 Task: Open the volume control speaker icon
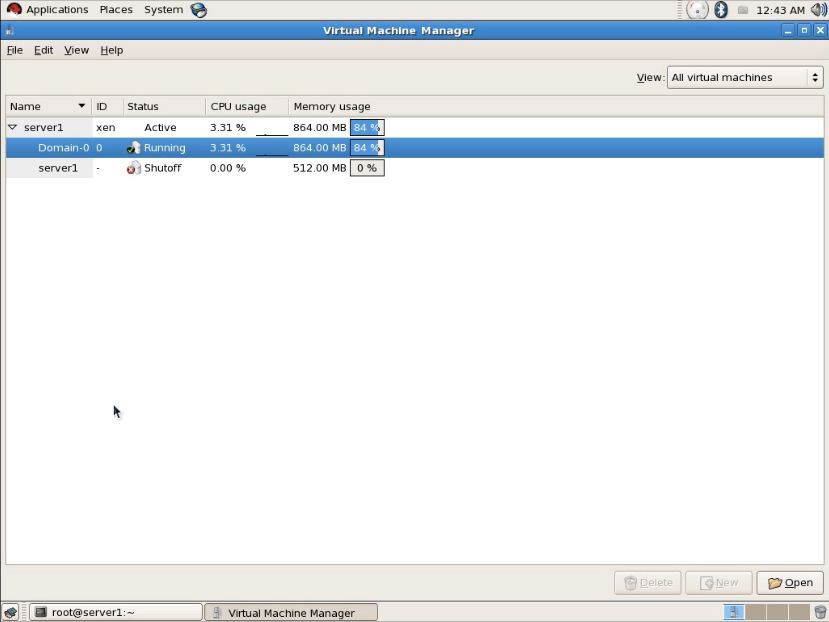pyautogui.click(x=819, y=10)
